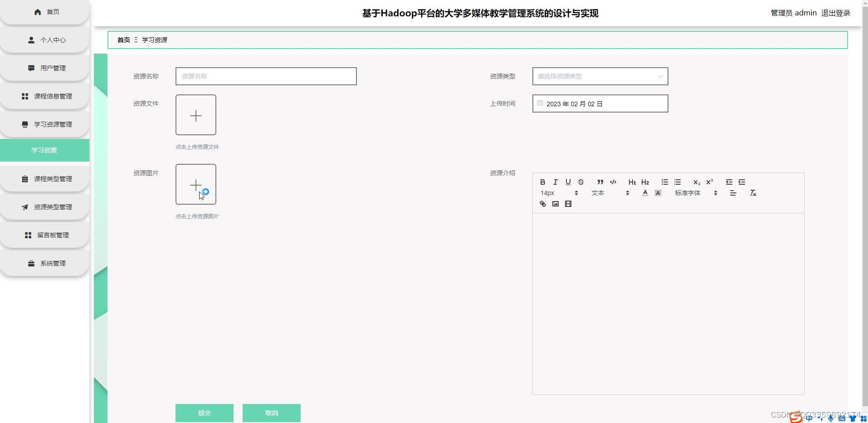Image resolution: width=868 pixels, height=423 pixels.
Task: Apply strikethrough formatting
Action: [580, 182]
